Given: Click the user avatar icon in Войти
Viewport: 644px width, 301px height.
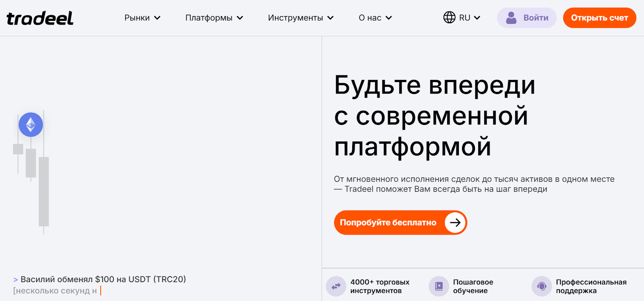Looking at the screenshot, I should 511,18.
